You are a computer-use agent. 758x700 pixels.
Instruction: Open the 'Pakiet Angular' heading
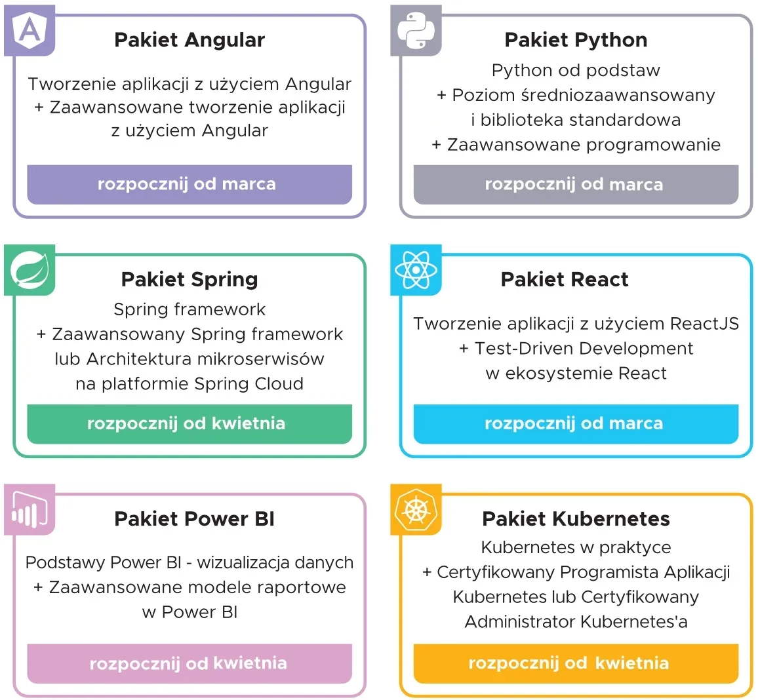coord(190,40)
